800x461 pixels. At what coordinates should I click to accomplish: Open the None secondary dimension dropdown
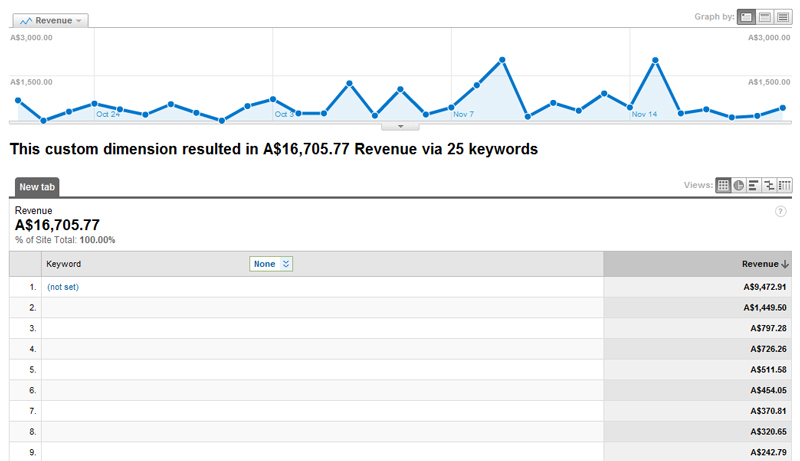tap(271, 264)
